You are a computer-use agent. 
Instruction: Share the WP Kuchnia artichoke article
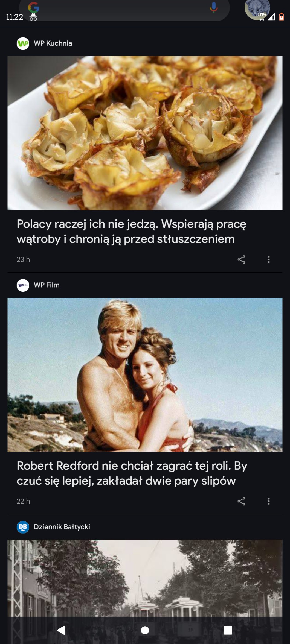[x=241, y=259]
